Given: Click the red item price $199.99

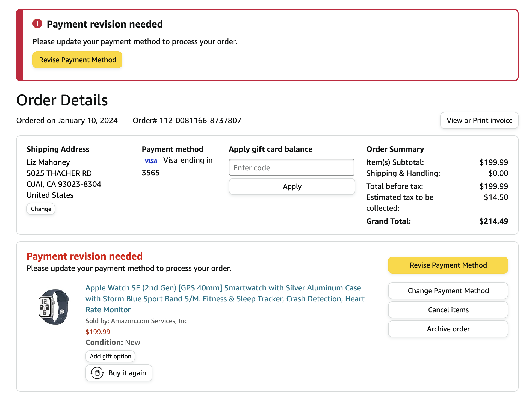Looking at the screenshot, I should click(x=98, y=332).
